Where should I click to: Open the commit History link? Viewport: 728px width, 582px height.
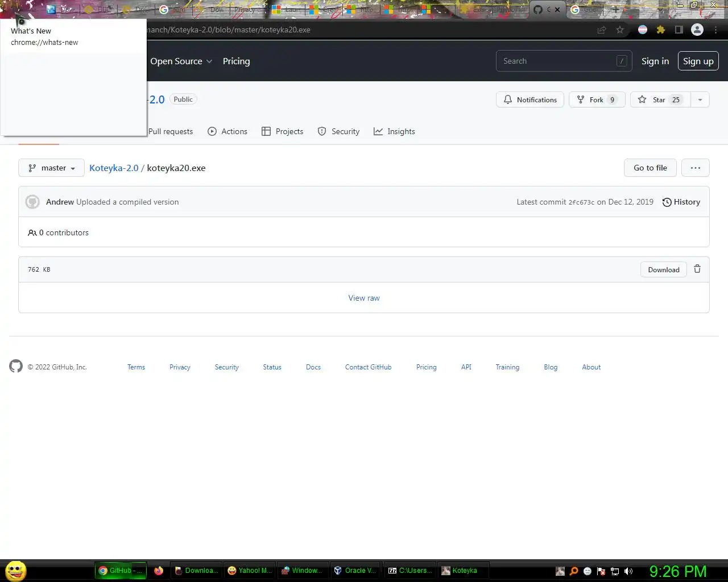pyautogui.click(x=681, y=202)
